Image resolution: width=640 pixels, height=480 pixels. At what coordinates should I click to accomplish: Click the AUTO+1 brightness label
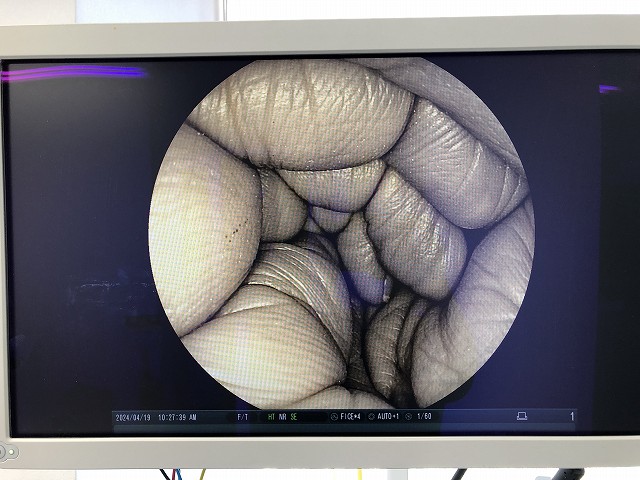pos(388,416)
